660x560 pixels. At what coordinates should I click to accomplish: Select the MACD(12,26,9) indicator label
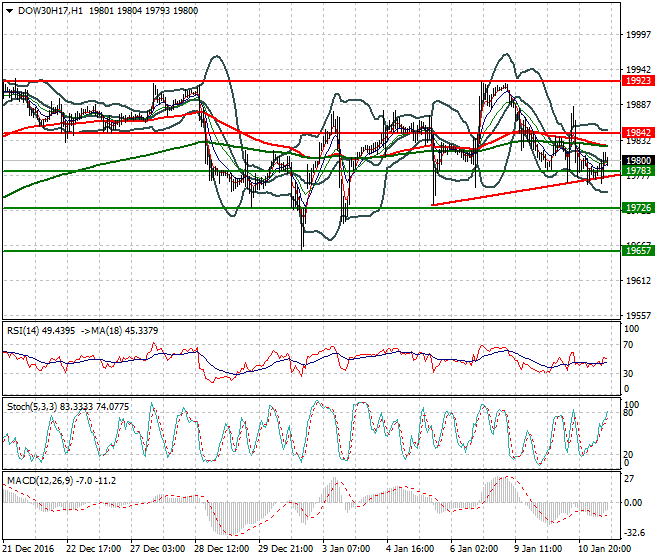(40, 480)
